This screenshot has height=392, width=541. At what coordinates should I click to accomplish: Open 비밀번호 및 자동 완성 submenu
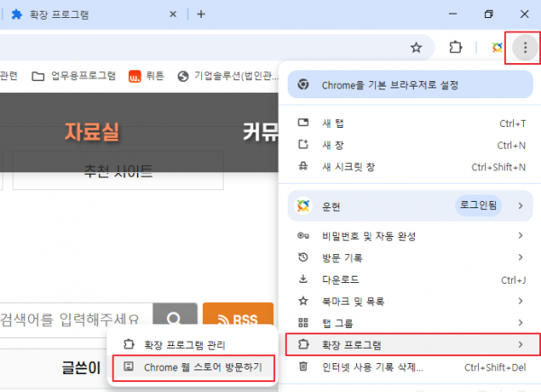pos(410,236)
